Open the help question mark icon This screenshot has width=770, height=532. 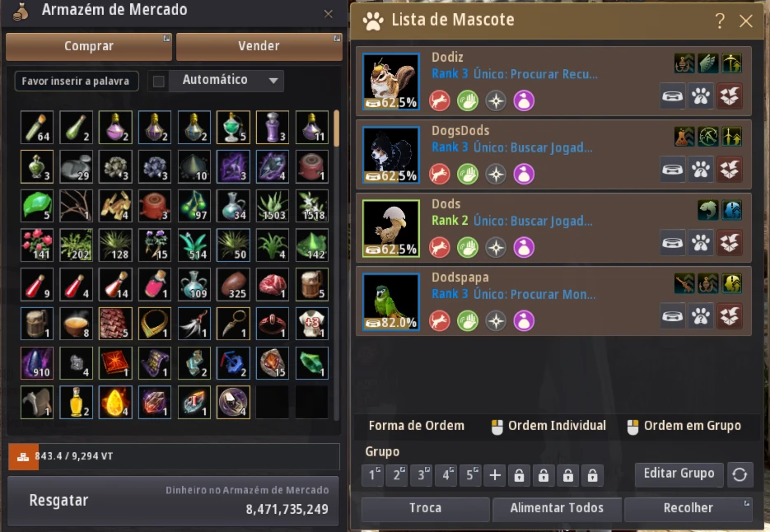tap(720, 21)
